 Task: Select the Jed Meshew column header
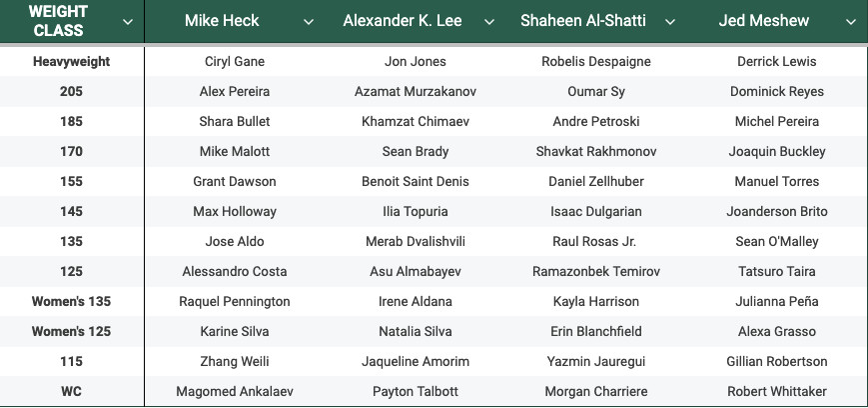[x=764, y=21]
